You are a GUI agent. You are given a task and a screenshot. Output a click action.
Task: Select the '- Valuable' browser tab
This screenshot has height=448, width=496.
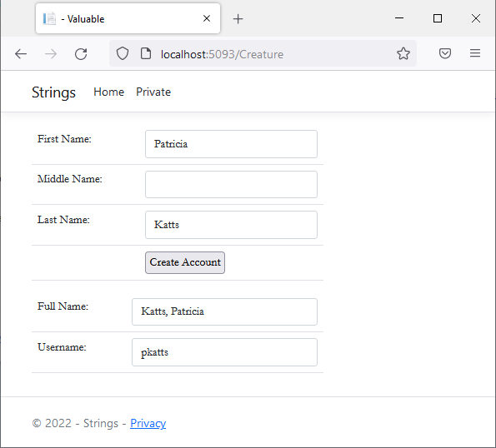tap(128, 18)
